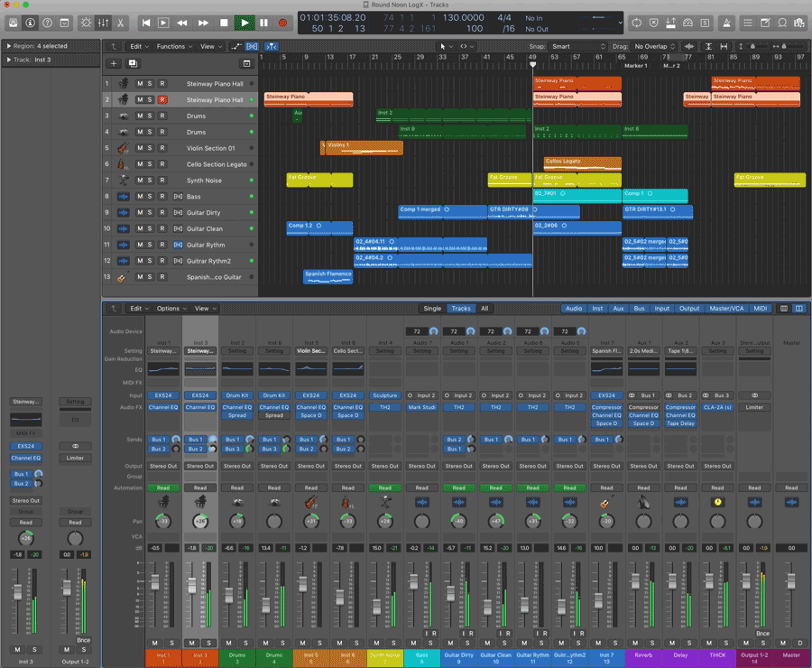Switch Mixer to Single view
This screenshot has width=812, height=668.
[x=432, y=309]
